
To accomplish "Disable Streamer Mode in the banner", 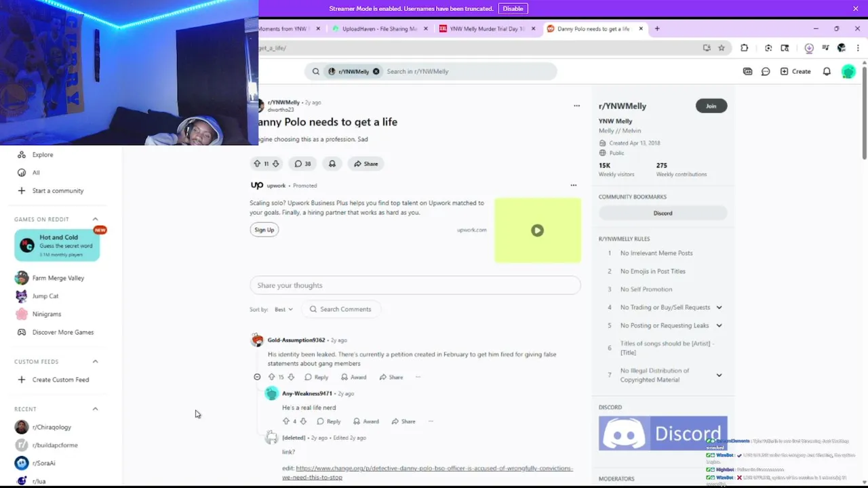I will pyautogui.click(x=513, y=9).
